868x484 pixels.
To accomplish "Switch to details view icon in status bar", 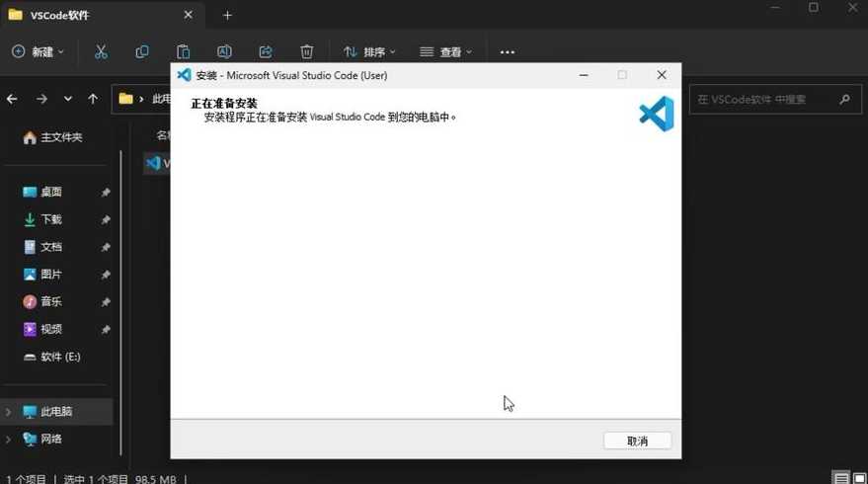I will 841,478.
